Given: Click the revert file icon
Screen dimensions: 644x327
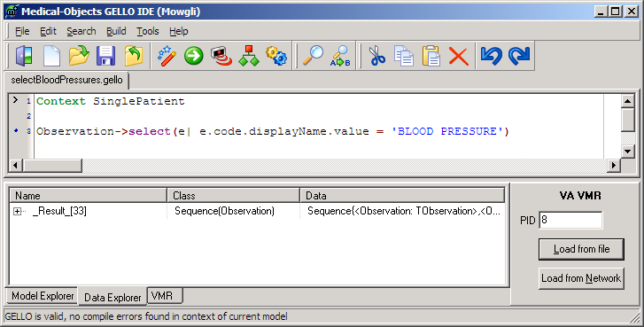Looking at the screenshot, I should coord(134,56).
